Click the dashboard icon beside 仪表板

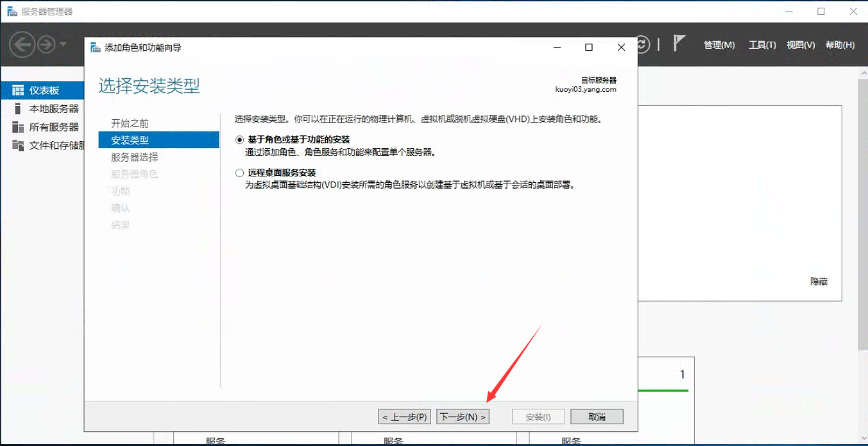click(18, 90)
